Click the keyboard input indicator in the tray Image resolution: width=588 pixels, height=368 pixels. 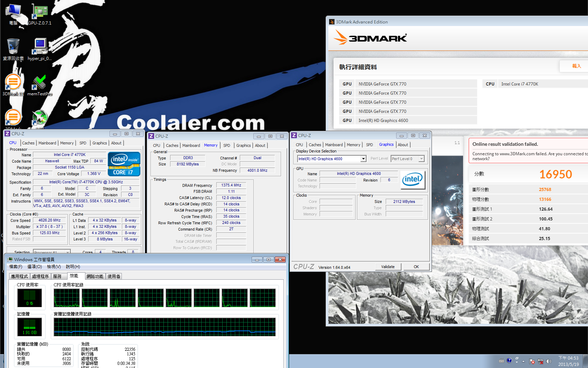click(x=502, y=361)
